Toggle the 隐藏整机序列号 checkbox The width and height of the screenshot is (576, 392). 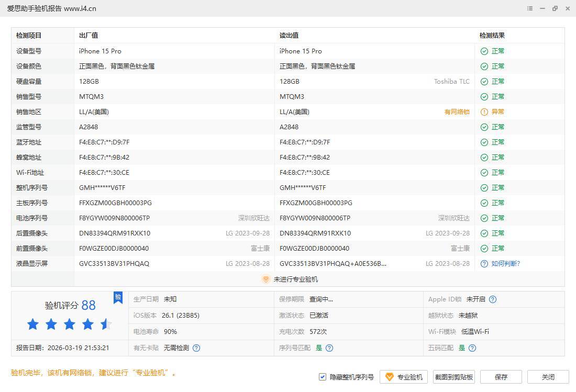click(323, 377)
